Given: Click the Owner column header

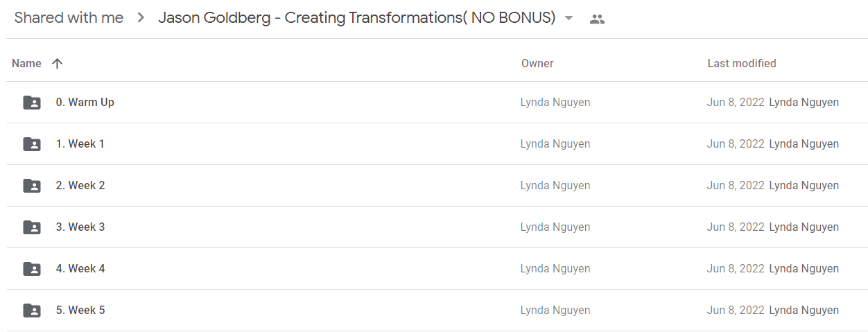Looking at the screenshot, I should (x=537, y=64).
